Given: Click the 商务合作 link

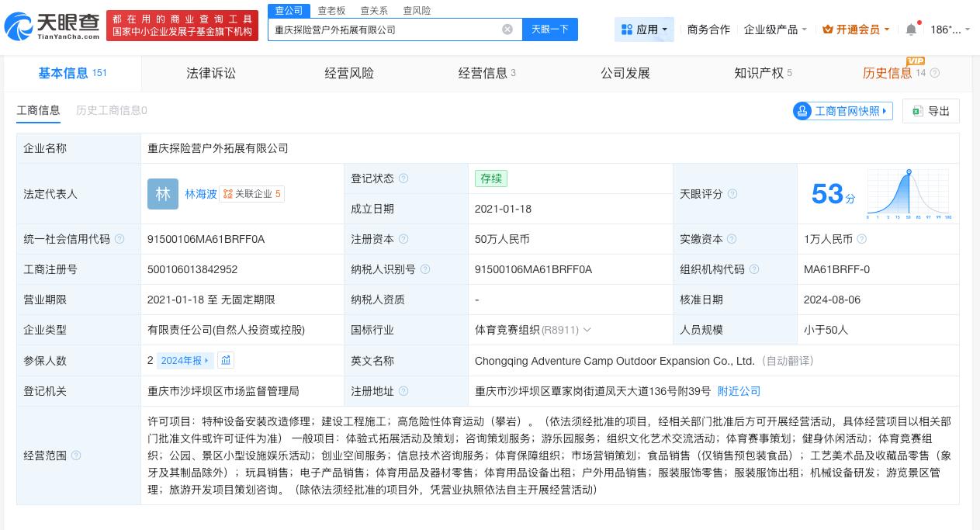Looking at the screenshot, I should tap(708, 29).
